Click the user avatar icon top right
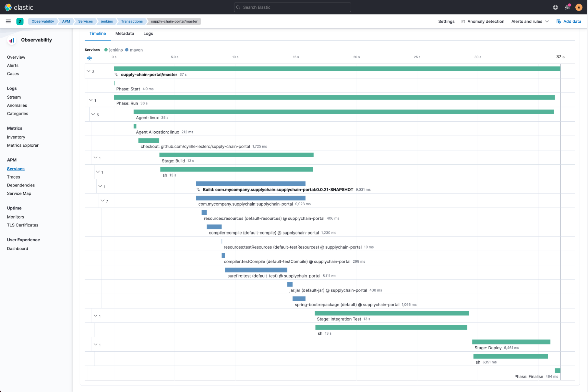This screenshot has height=392, width=588. (x=579, y=7)
